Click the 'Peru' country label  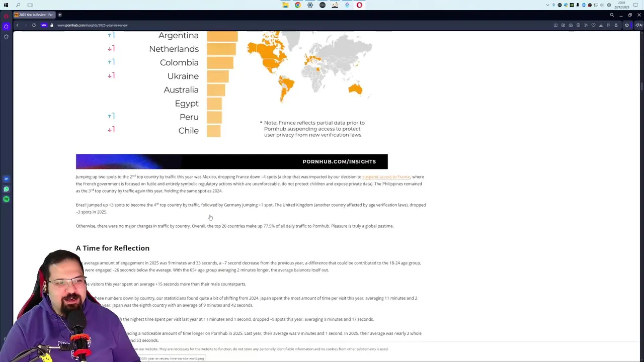point(189,117)
